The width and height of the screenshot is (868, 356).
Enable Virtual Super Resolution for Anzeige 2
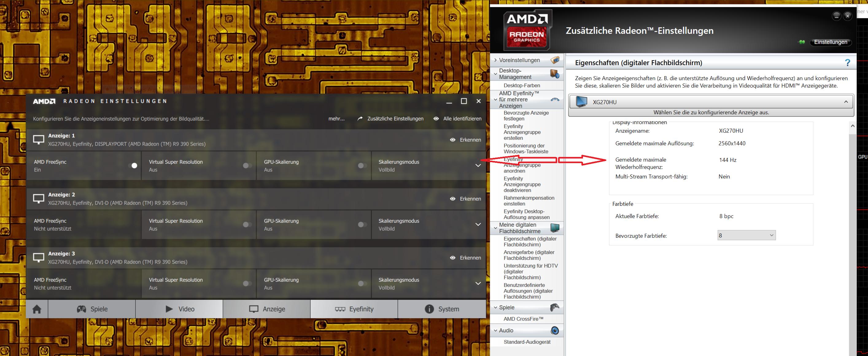point(247,225)
